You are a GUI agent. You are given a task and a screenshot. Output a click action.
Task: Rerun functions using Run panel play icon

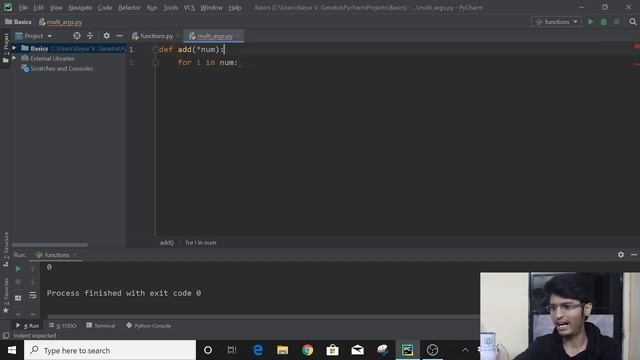(x=18, y=269)
